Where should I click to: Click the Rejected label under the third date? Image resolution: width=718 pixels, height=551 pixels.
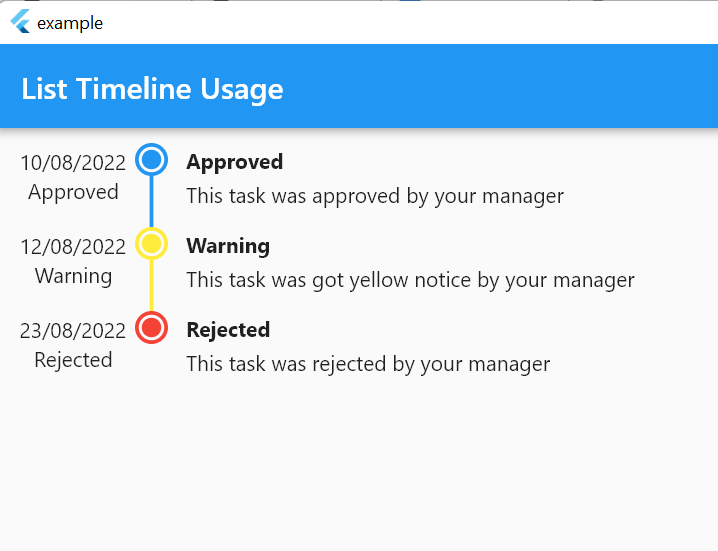click(x=73, y=360)
